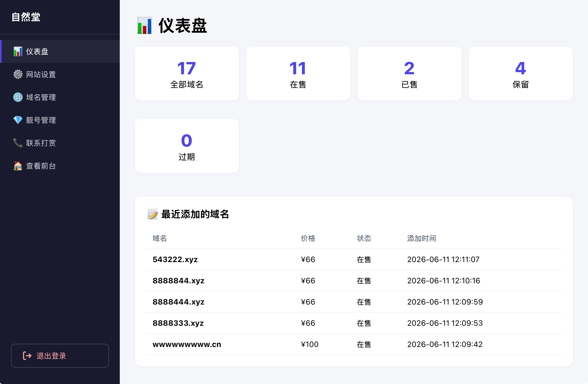Click the large chart icon in page title

pyautogui.click(x=144, y=26)
